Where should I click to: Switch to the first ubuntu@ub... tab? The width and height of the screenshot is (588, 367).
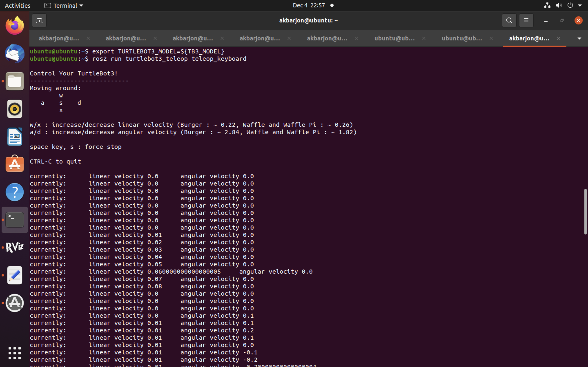[x=394, y=38]
